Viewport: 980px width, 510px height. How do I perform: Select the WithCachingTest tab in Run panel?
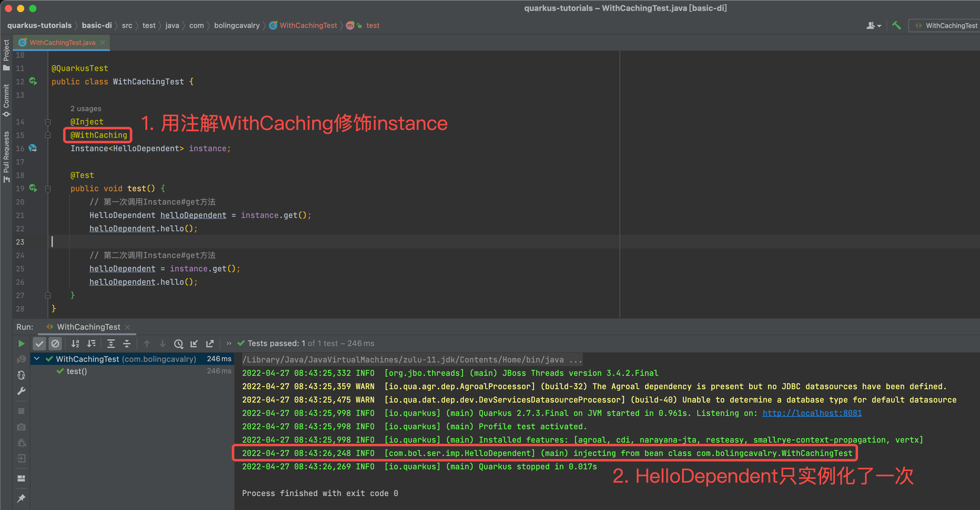(x=88, y=327)
